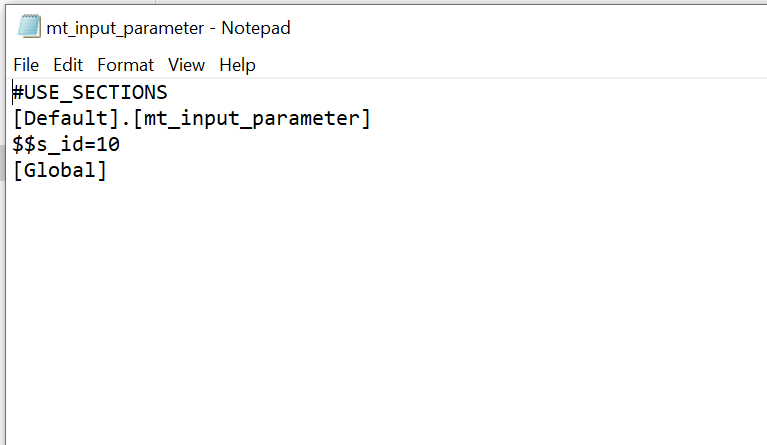Open the View menu
Image resolution: width=767 pixels, height=445 pixels.
point(186,65)
